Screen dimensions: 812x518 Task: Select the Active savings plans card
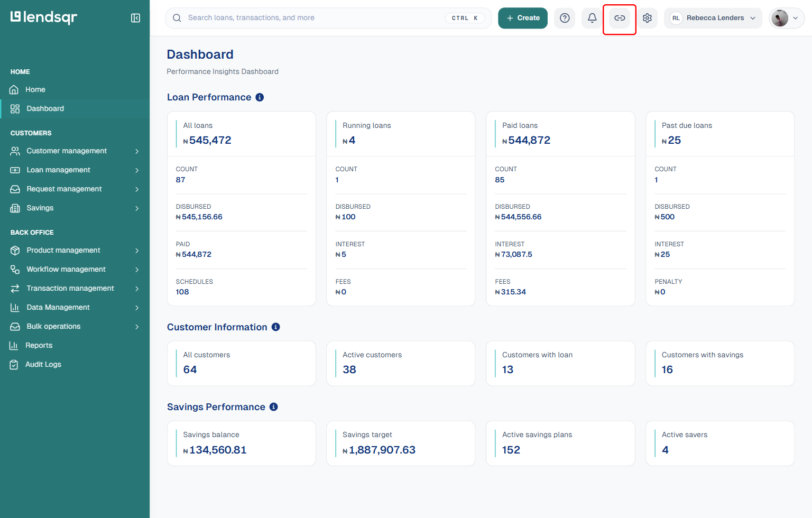coord(560,443)
